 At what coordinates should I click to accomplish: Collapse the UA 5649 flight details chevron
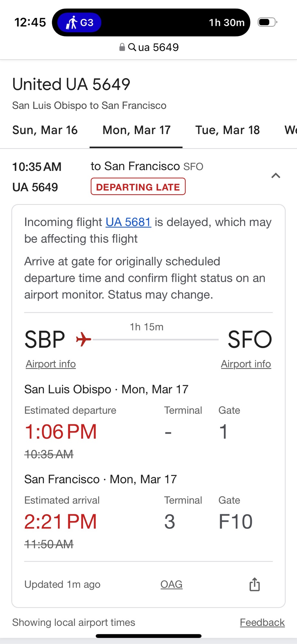click(276, 175)
